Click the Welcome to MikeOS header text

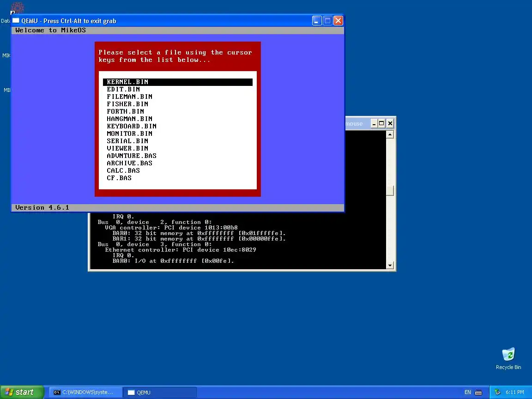pos(50,30)
